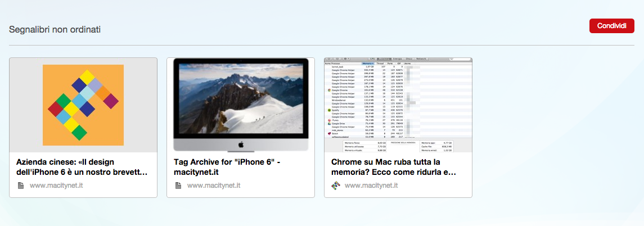Click www.macitynet.it under Tag Archive card
Viewport: 644px width, 226px height.
click(x=214, y=186)
